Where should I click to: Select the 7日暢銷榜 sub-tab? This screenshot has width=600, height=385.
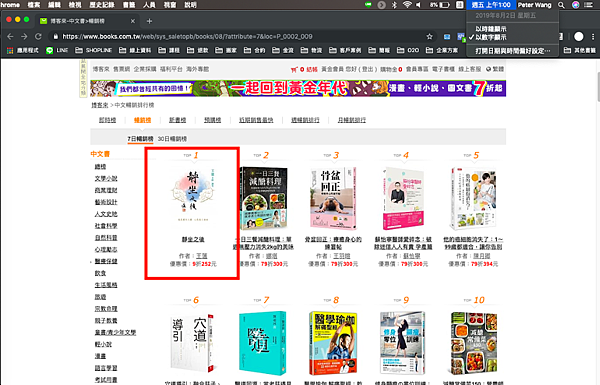pos(140,139)
